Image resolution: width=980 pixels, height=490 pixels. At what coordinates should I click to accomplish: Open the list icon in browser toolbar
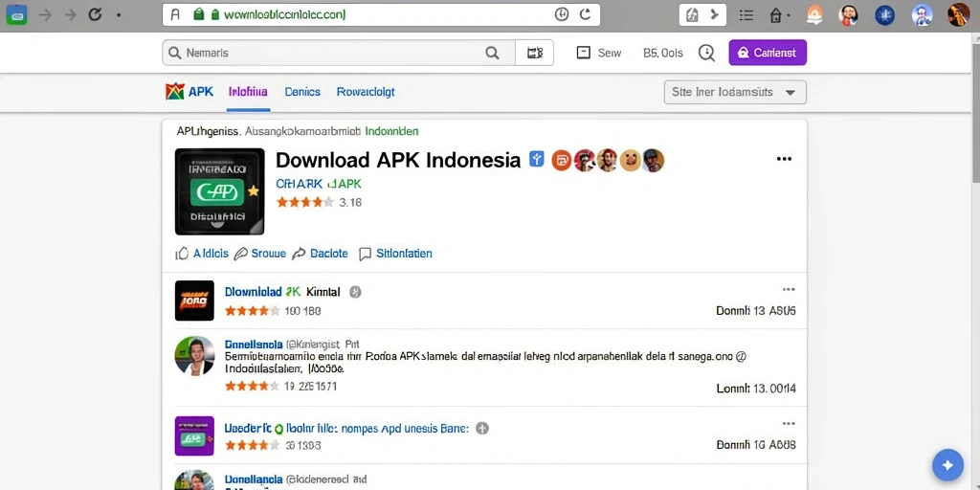pyautogui.click(x=746, y=15)
